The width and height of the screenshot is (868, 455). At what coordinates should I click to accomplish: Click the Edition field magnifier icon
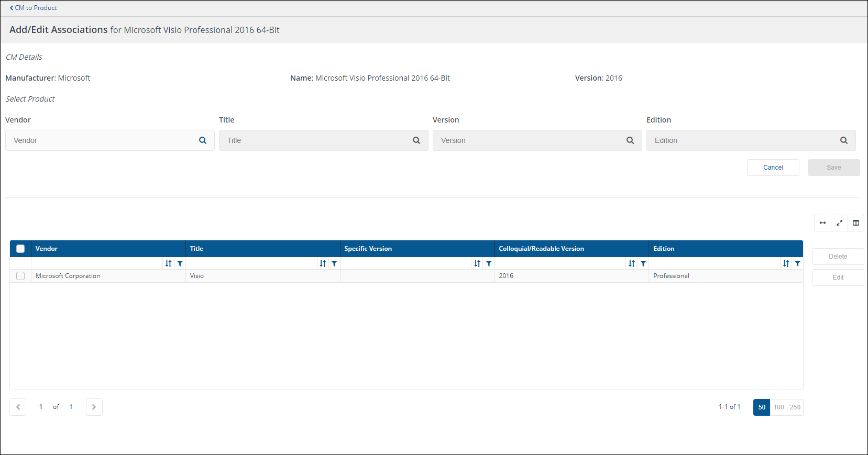pyautogui.click(x=844, y=140)
